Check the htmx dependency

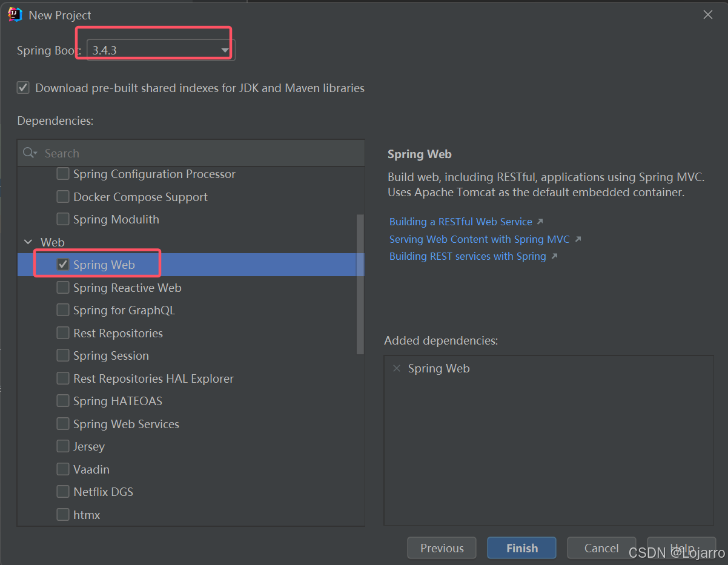62,515
